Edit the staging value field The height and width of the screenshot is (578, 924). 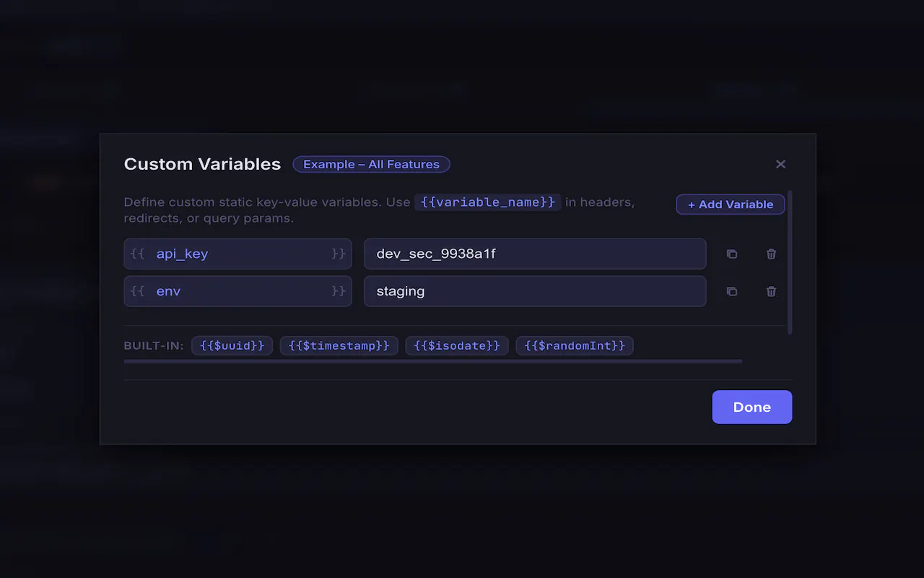point(535,291)
